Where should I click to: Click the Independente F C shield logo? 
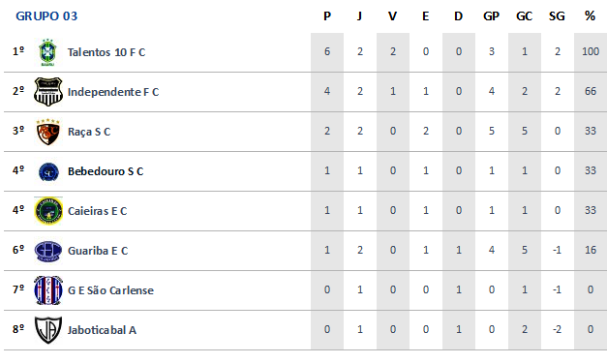pos(48,92)
